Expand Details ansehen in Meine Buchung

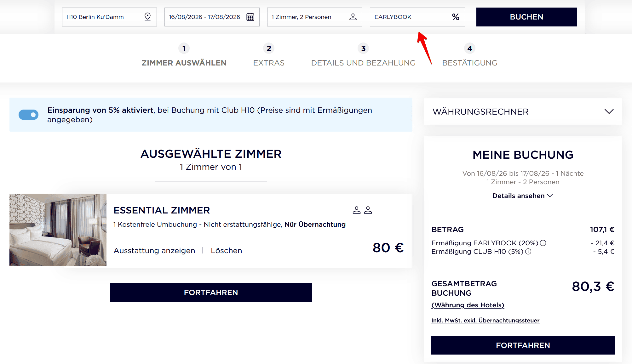coord(522,196)
